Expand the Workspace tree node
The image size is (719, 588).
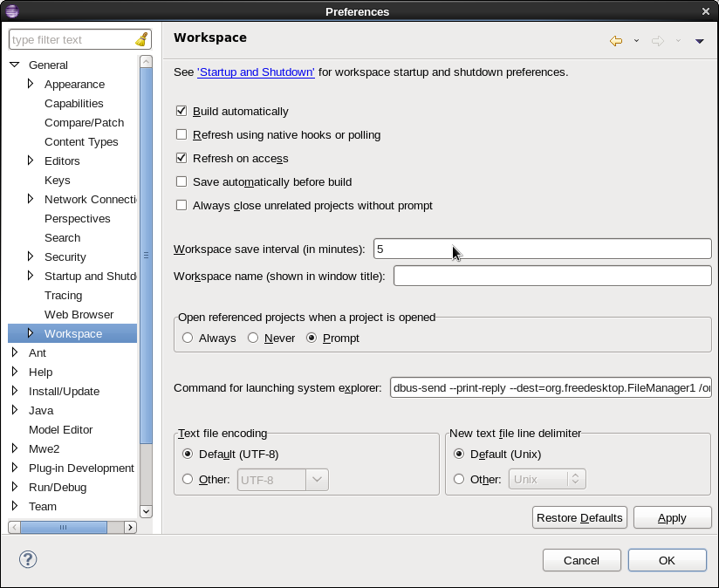tap(31, 332)
